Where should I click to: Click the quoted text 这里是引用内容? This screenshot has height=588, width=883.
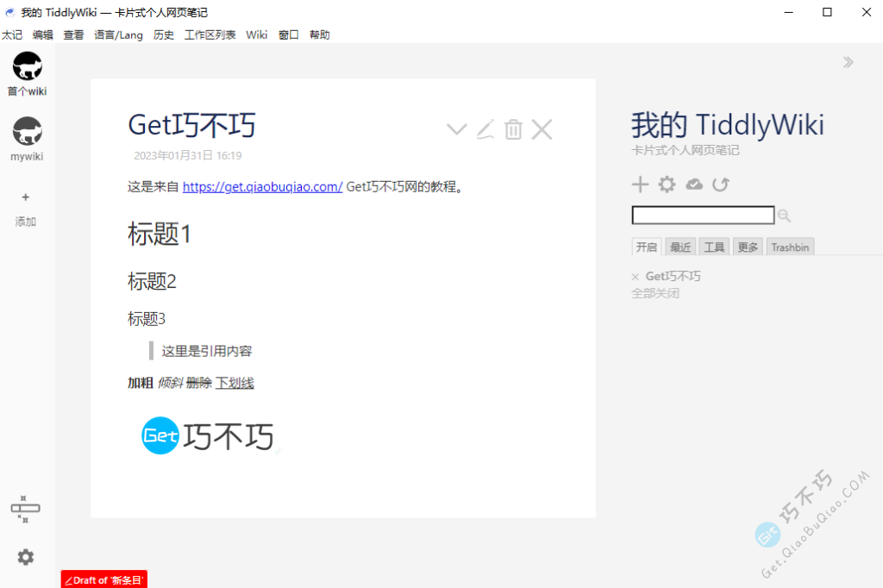[207, 351]
